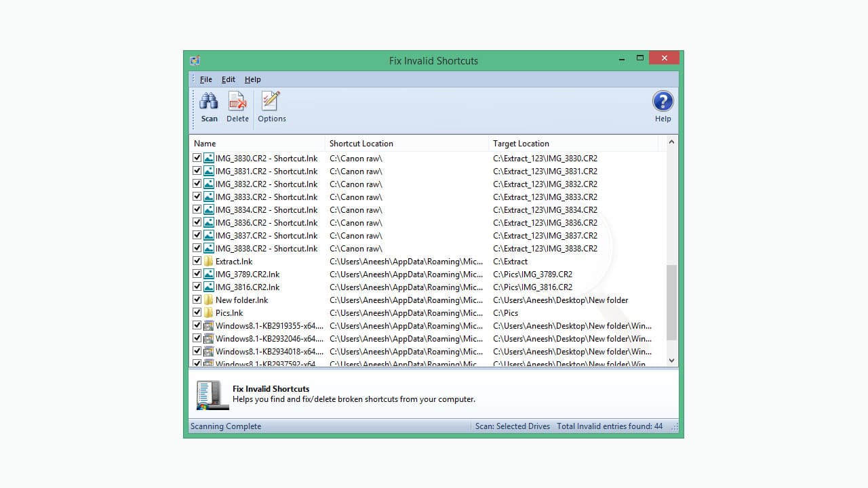Click the folder icon beside New folder.lnk
This screenshot has height=488, width=868.
pos(208,300)
